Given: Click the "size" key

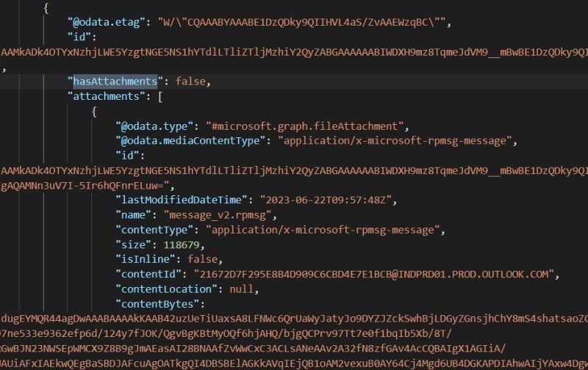Looking at the screenshot, I should pyautogui.click(x=133, y=244).
